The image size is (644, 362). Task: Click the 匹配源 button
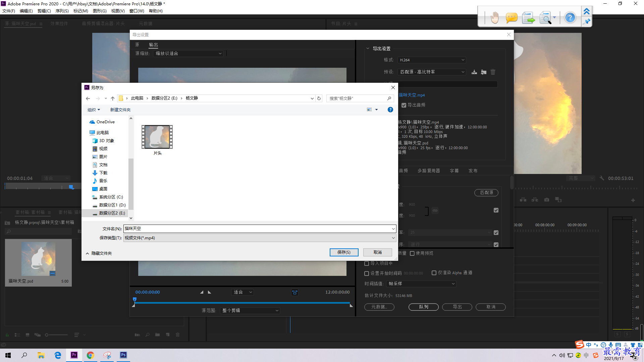pos(486,193)
